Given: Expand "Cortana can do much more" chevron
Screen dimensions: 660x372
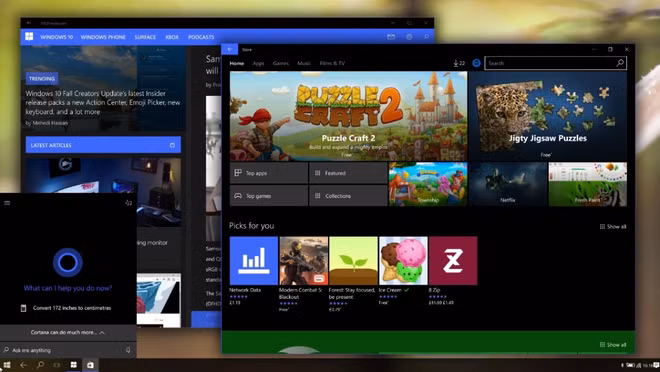Looking at the screenshot, I should (102, 332).
